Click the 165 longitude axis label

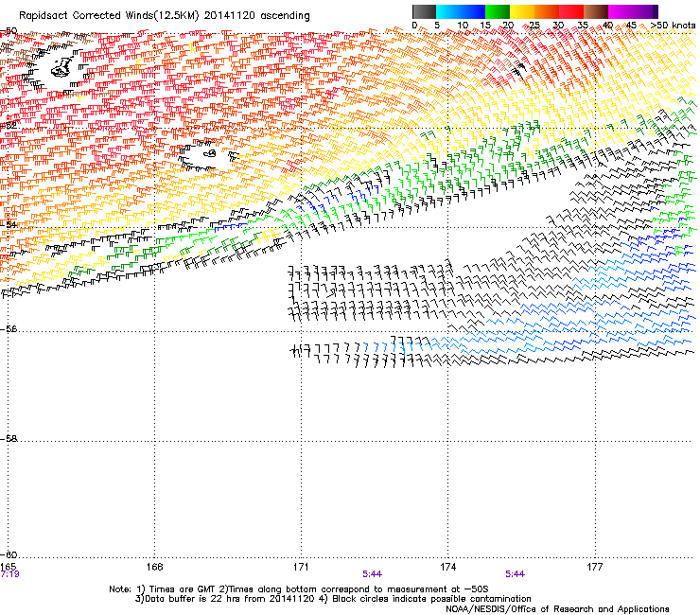point(9,567)
